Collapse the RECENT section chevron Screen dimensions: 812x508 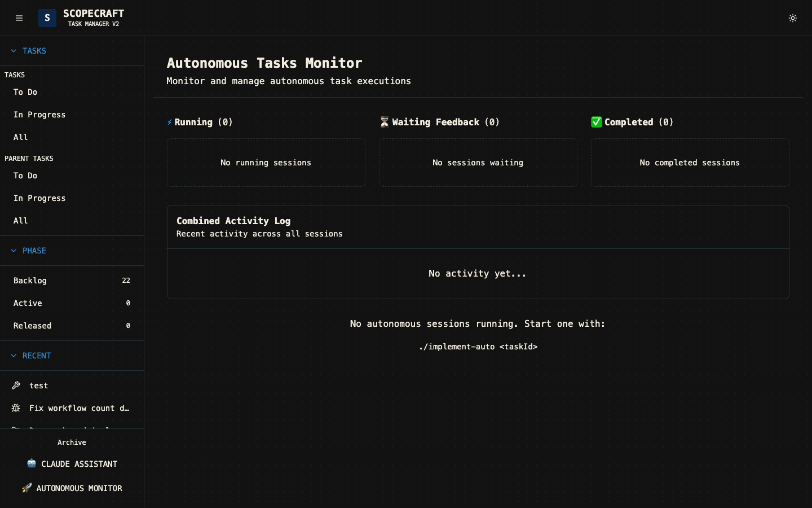[14, 356]
